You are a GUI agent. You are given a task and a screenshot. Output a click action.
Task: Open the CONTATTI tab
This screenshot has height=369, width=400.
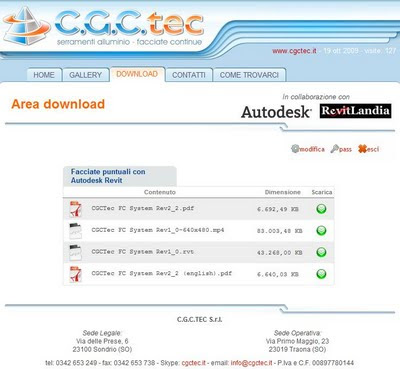tap(189, 75)
